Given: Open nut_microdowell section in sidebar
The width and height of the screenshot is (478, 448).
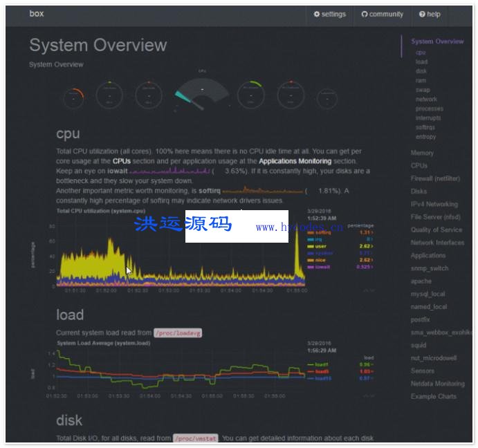Looking at the screenshot, I should 434,358.
